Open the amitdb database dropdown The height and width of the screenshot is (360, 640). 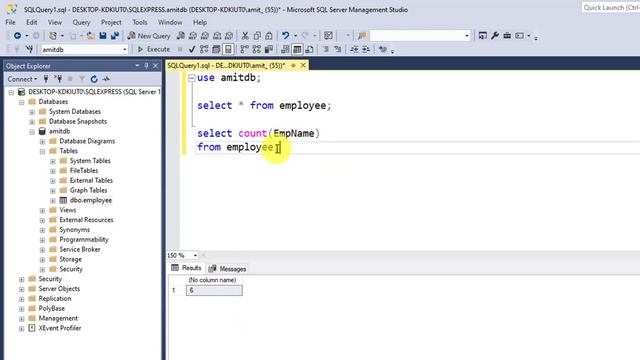[124, 49]
